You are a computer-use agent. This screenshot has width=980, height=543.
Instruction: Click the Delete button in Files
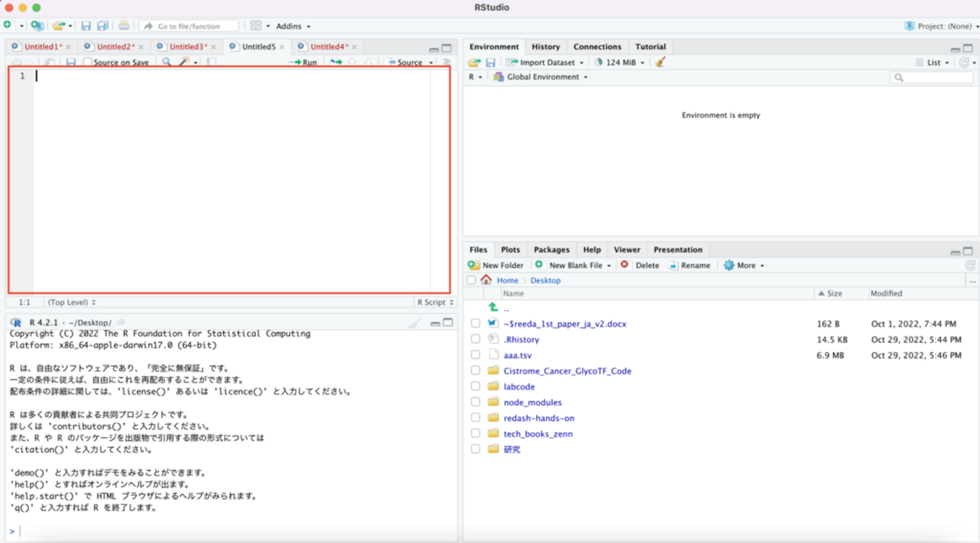pos(640,265)
